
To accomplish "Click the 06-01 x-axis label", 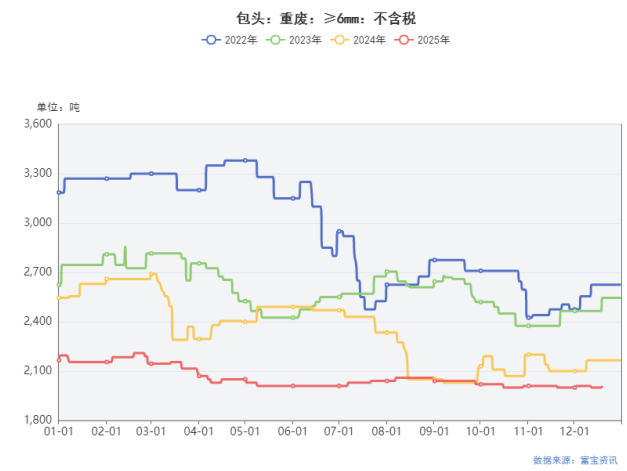I will tap(293, 434).
